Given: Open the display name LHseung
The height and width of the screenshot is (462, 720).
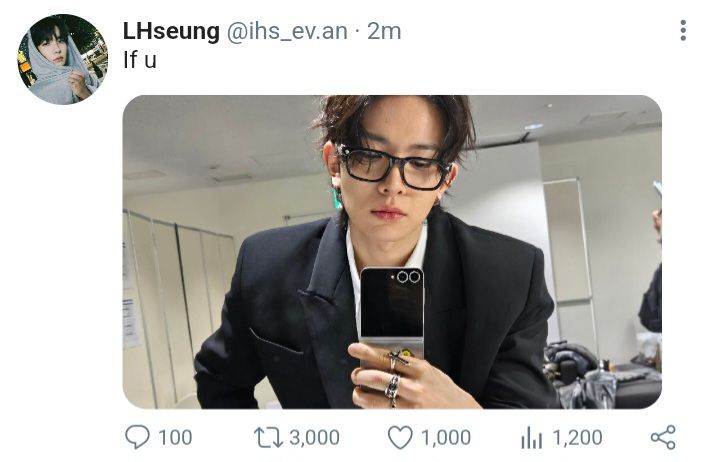Looking at the screenshot, I should click(x=171, y=31).
